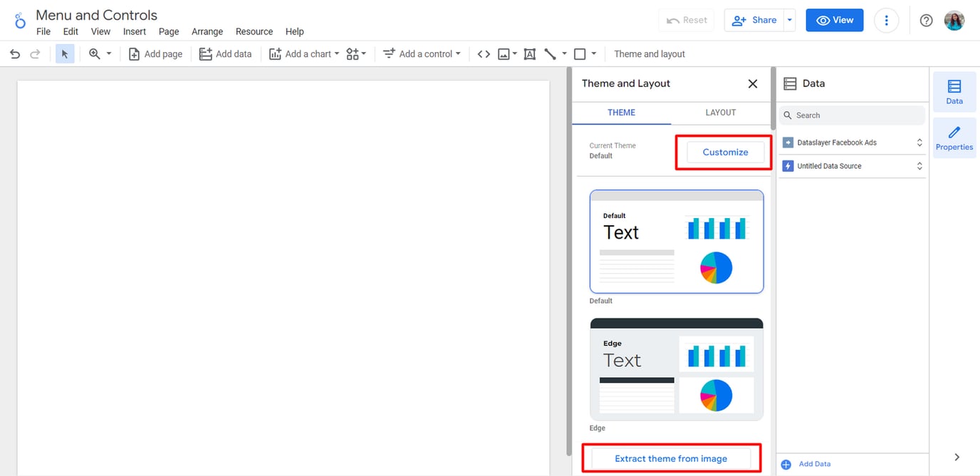Undo the last action

tap(14, 53)
